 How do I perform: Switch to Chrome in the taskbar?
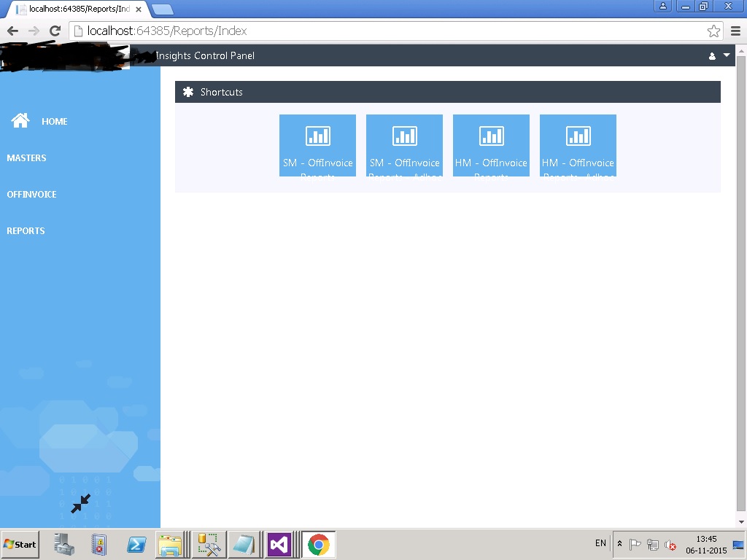tap(319, 544)
